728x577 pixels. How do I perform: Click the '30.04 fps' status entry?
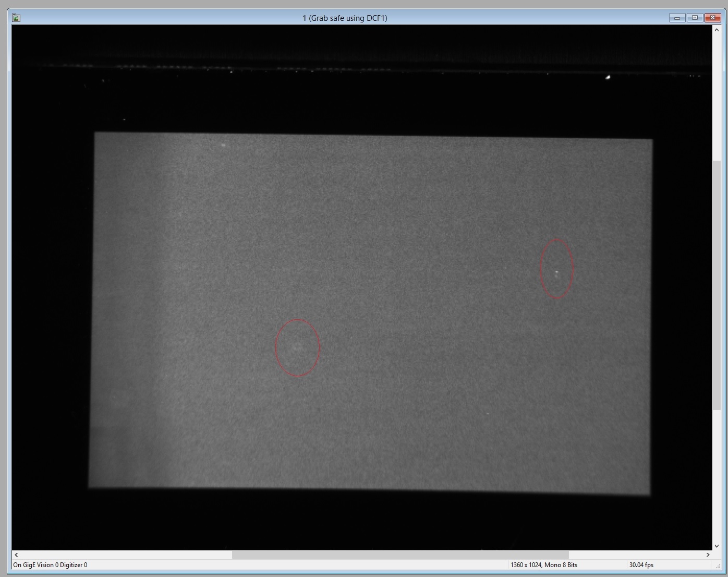point(641,565)
